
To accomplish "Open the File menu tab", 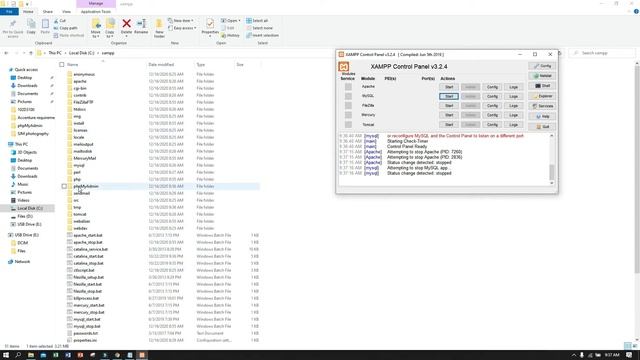I will pos(9,12).
